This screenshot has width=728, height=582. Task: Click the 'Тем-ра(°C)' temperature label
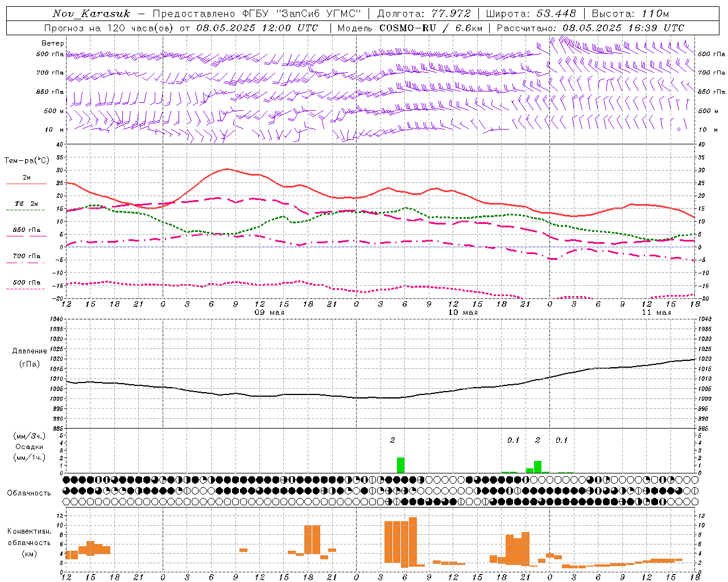(27, 161)
